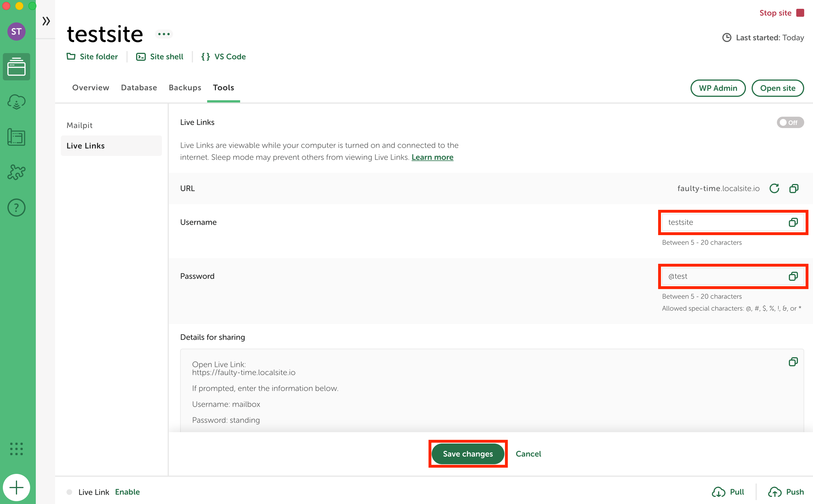Click the Last started clock icon
813x504 pixels.
tap(727, 38)
